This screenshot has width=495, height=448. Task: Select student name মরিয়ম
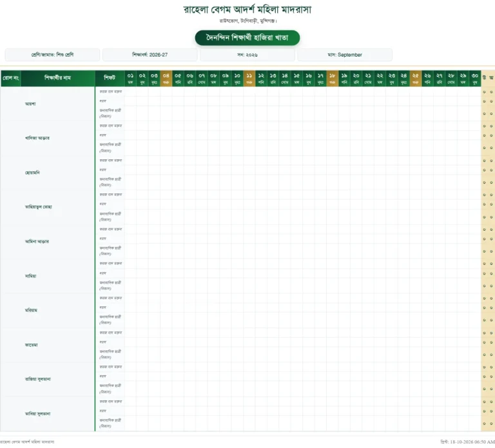click(x=31, y=310)
